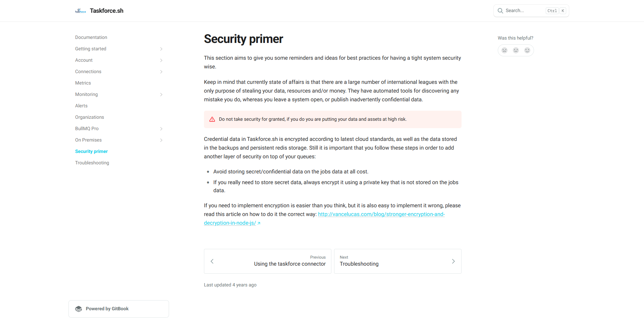Expand the On Premises section chevron
Viewport: 644px width, 323px height.
[x=161, y=140]
